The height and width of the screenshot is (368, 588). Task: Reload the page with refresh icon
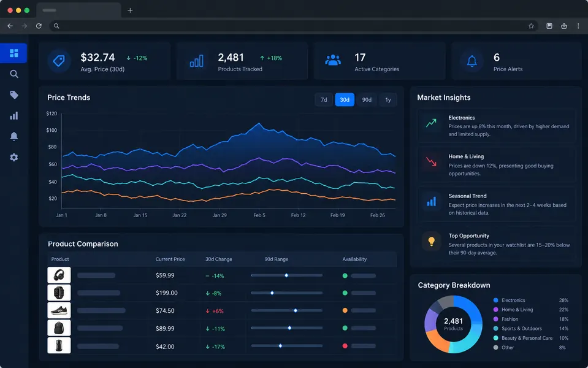pyautogui.click(x=39, y=26)
